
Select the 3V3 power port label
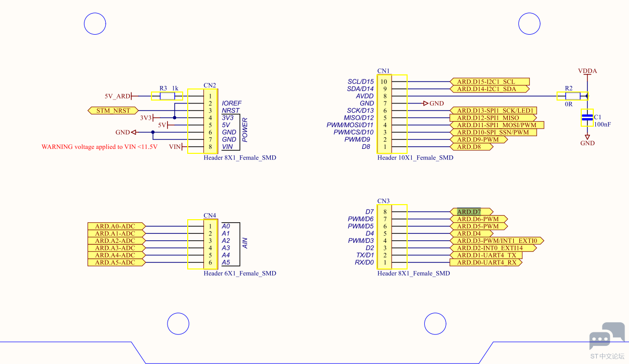(x=146, y=118)
